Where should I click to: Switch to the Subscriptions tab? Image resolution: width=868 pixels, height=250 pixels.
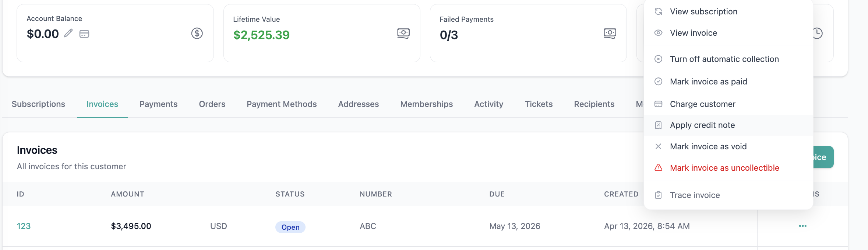click(38, 104)
